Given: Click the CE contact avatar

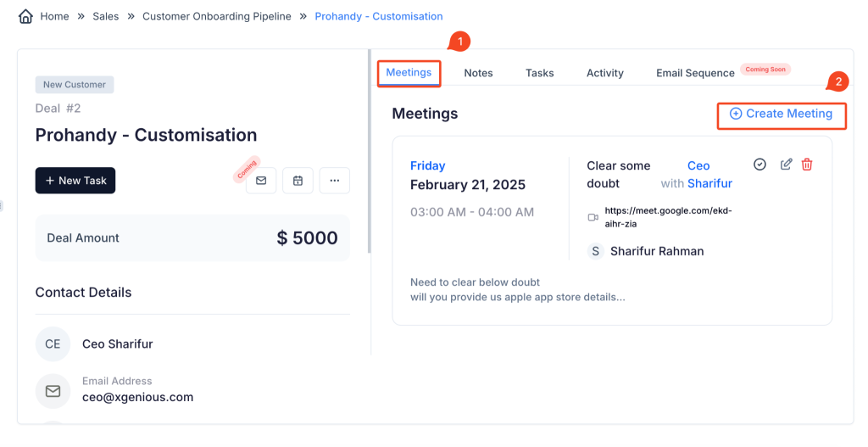Looking at the screenshot, I should pos(53,344).
